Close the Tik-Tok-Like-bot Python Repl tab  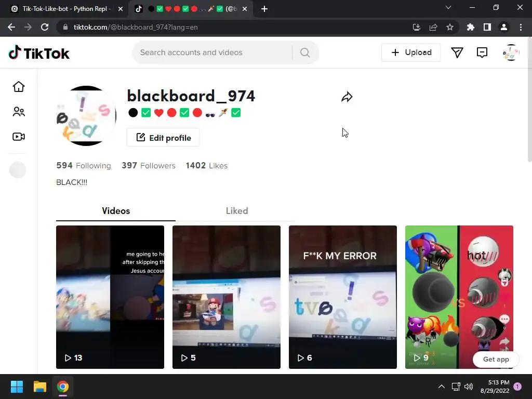pyautogui.click(x=121, y=9)
